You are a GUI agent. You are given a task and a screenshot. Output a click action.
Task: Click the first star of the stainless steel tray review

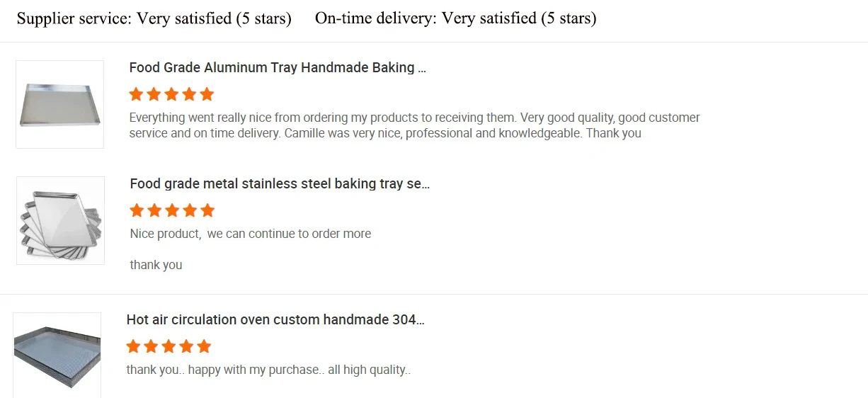click(x=137, y=210)
